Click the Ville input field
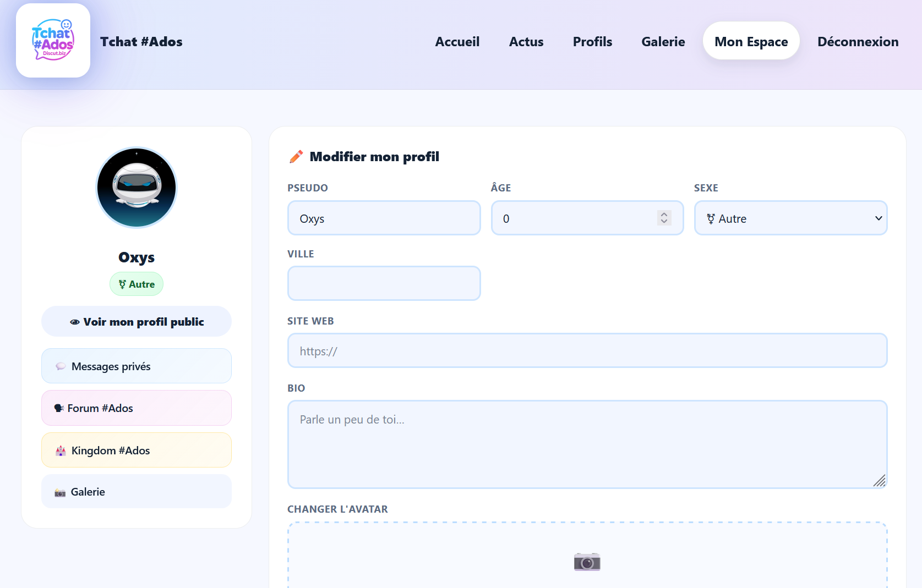Image resolution: width=922 pixels, height=588 pixels. click(x=384, y=283)
